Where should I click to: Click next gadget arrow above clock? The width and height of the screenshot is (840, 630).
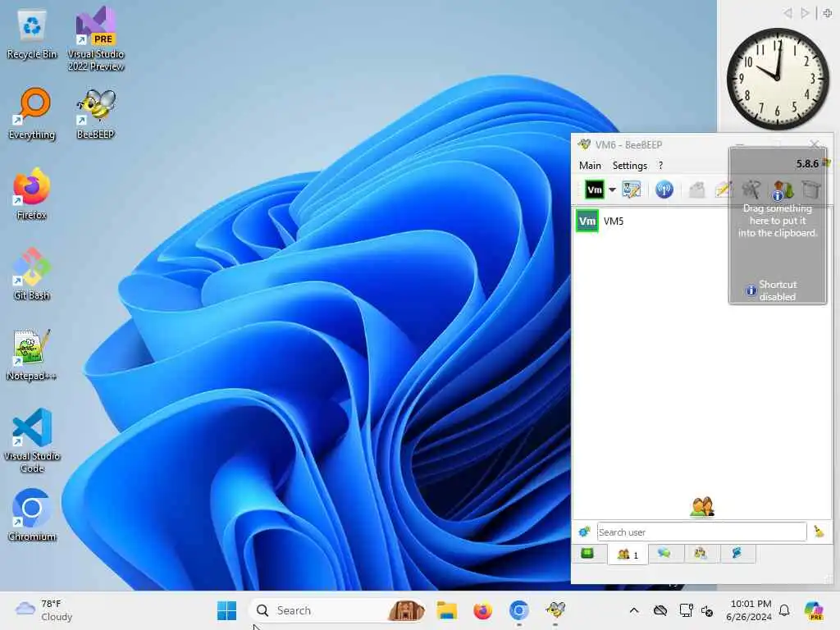click(x=805, y=13)
